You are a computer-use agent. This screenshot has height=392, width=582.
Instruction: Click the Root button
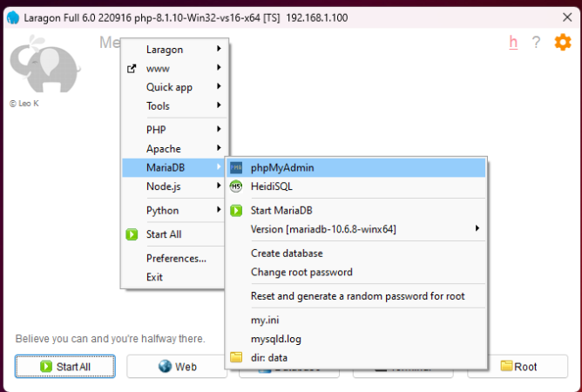click(x=518, y=367)
